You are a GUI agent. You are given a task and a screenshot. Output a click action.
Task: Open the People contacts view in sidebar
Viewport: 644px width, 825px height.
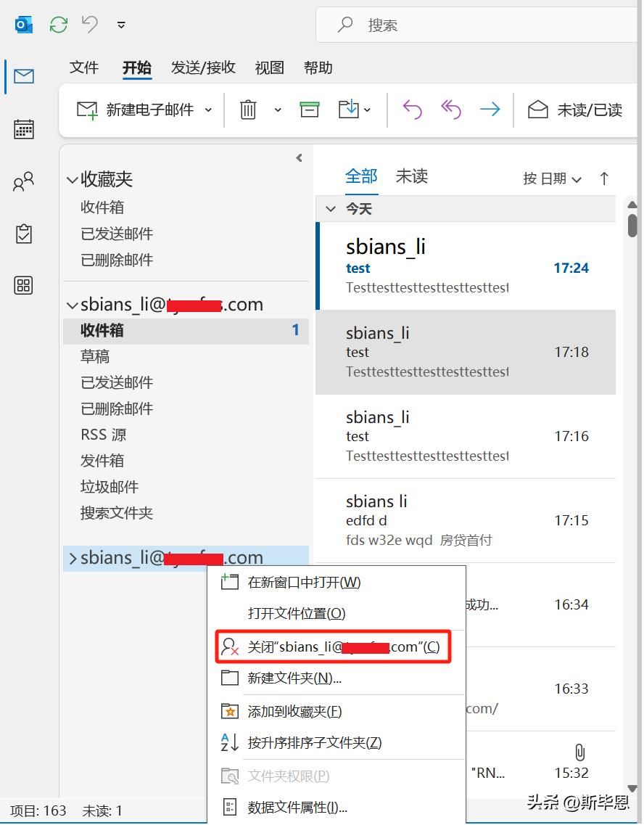24,181
